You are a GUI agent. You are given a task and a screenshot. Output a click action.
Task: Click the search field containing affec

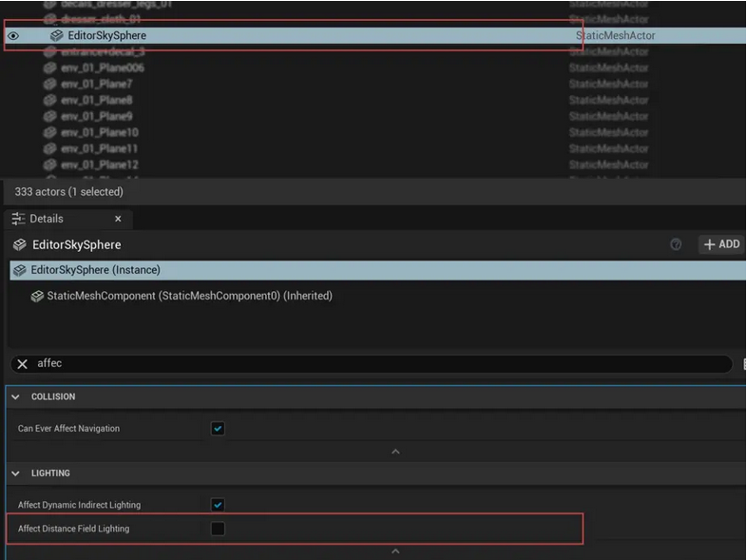380,364
